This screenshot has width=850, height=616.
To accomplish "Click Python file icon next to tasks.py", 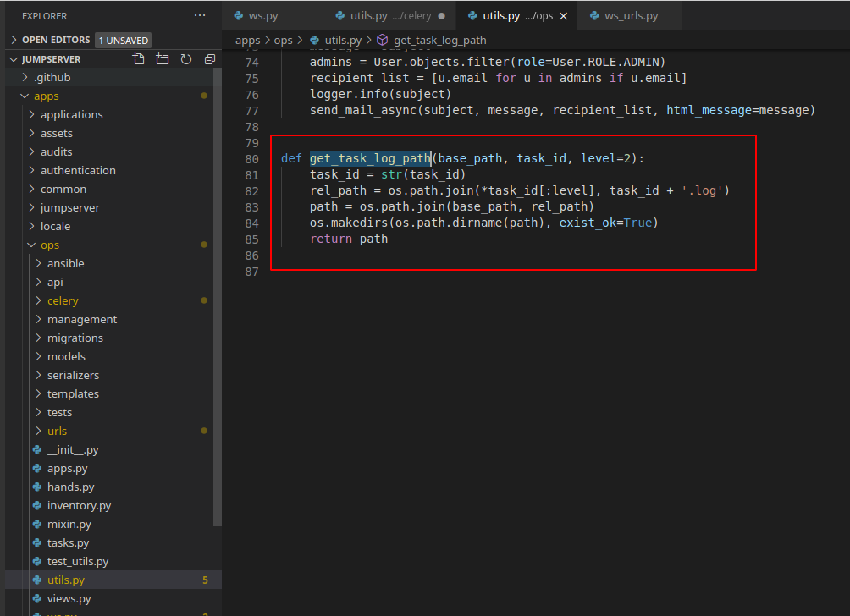I will click(x=37, y=543).
